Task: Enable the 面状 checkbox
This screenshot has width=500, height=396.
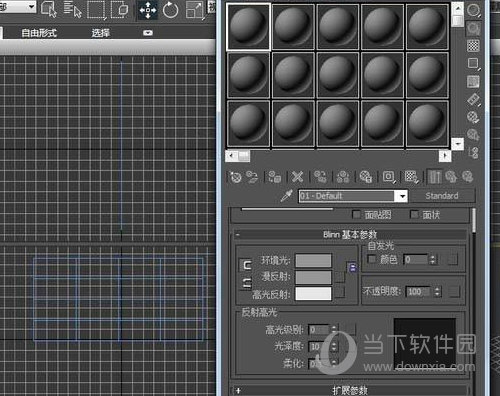Action: point(414,214)
